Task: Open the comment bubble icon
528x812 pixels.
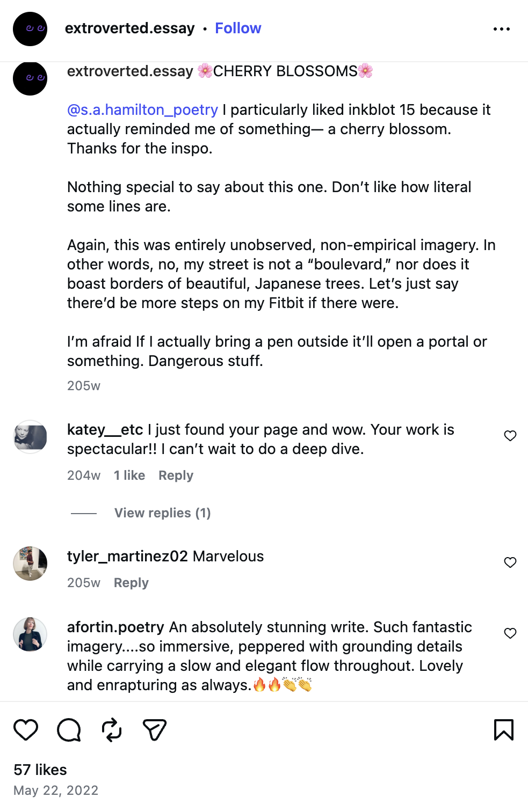Action: click(x=69, y=730)
